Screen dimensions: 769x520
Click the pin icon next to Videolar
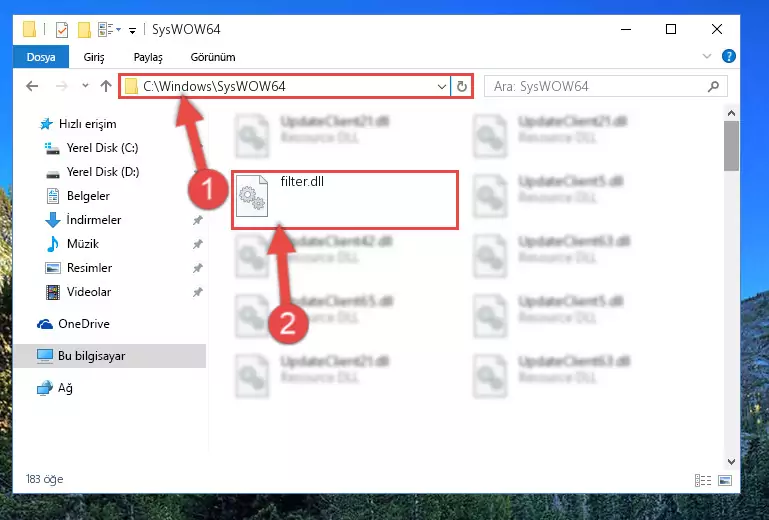pyautogui.click(x=197, y=292)
